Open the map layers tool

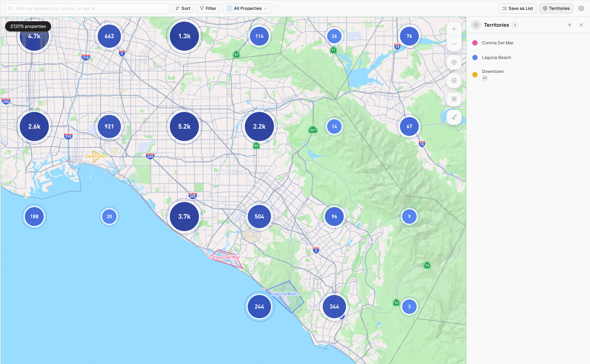tap(454, 81)
